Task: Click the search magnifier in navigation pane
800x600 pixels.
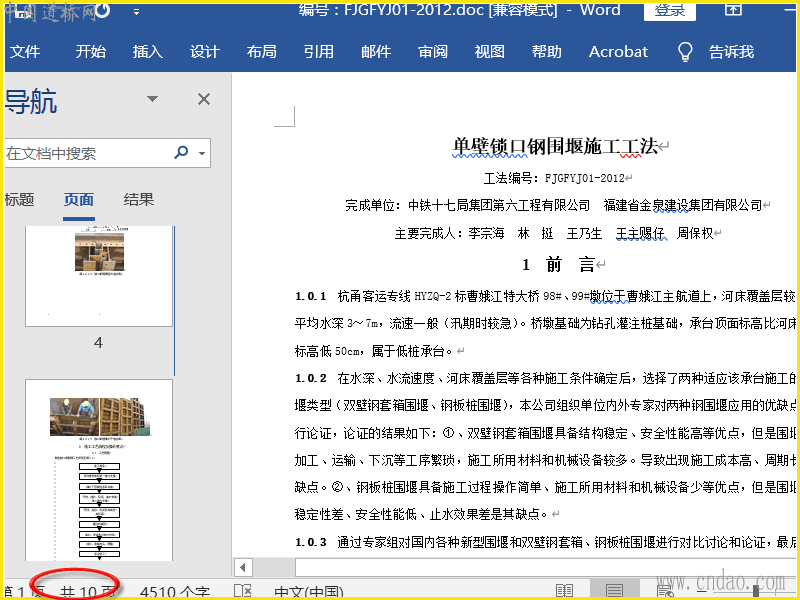Action: (x=181, y=153)
